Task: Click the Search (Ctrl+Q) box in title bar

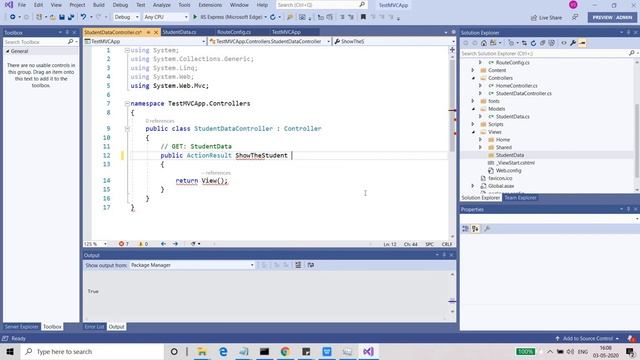Action: tap(321, 5)
